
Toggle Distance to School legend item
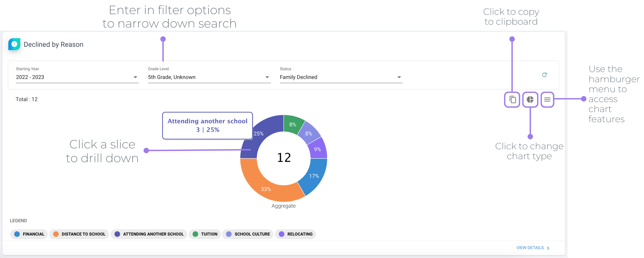[79, 234]
